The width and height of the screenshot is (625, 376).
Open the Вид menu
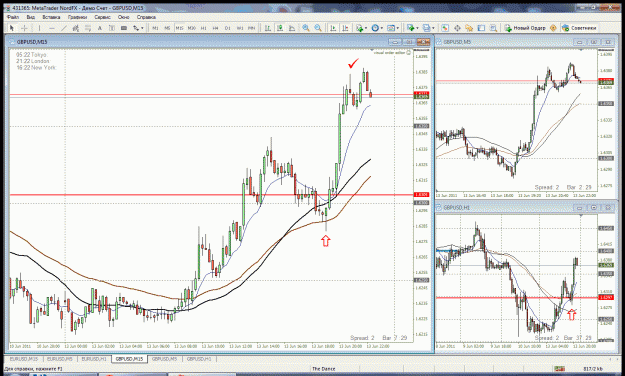pos(31,17)
